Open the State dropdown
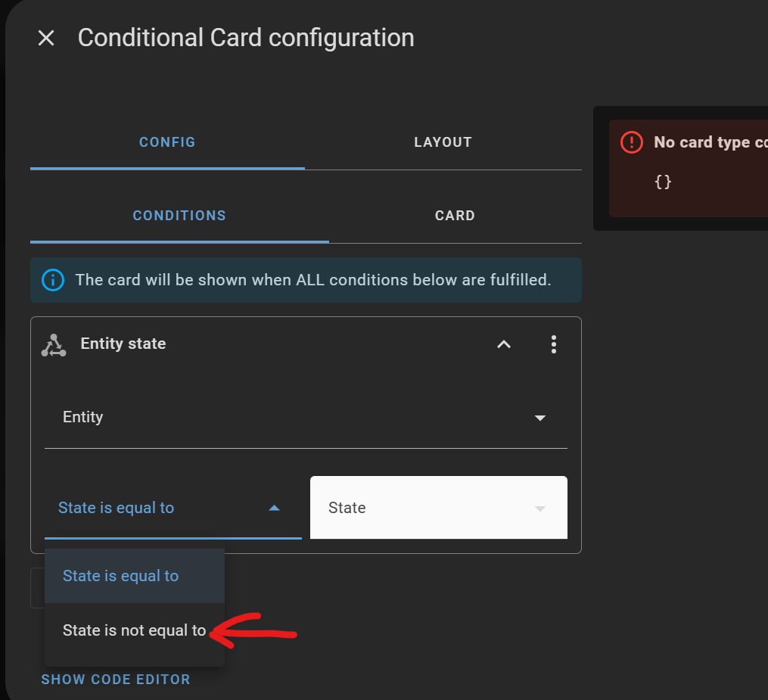 tap(540, 508)
